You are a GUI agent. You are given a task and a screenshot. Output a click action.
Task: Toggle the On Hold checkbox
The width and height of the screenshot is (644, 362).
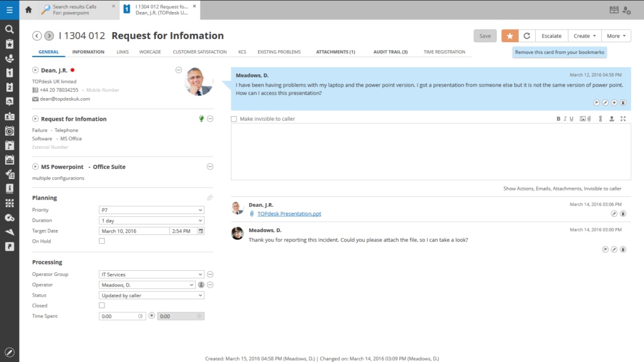coord(102,241)
